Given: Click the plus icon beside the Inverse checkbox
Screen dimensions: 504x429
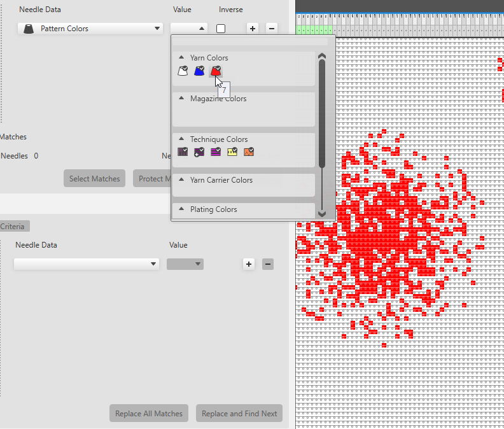Looking at the screenshot, I should coord(253,29).
